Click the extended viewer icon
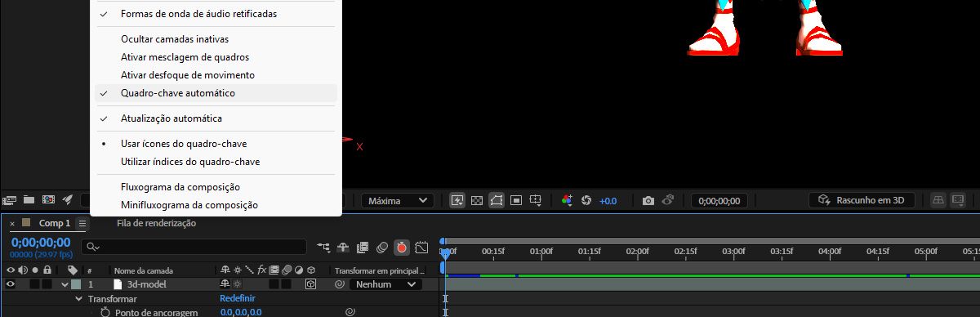The width and height of the screenshot is (980, 317). [958, 200]
